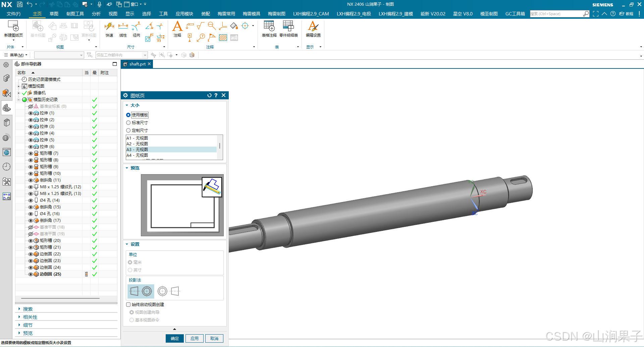The width and height of the screenshot is (644, 347).
Task: Click the Save icon in title bar
Action: (x=20, y=4)
